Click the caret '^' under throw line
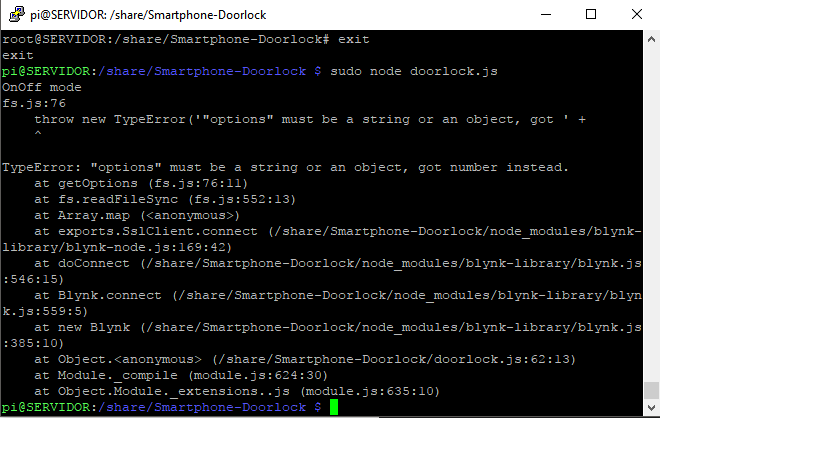Image resolution: width=819 pixels, height=460 pixels. point(38,134)
